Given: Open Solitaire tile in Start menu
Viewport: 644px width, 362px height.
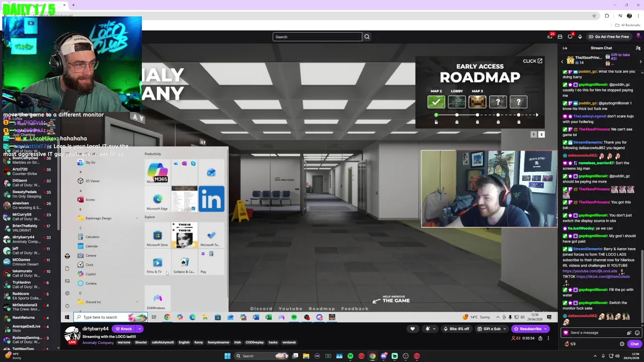Looking at the screenshot, I should click(184, 262).
